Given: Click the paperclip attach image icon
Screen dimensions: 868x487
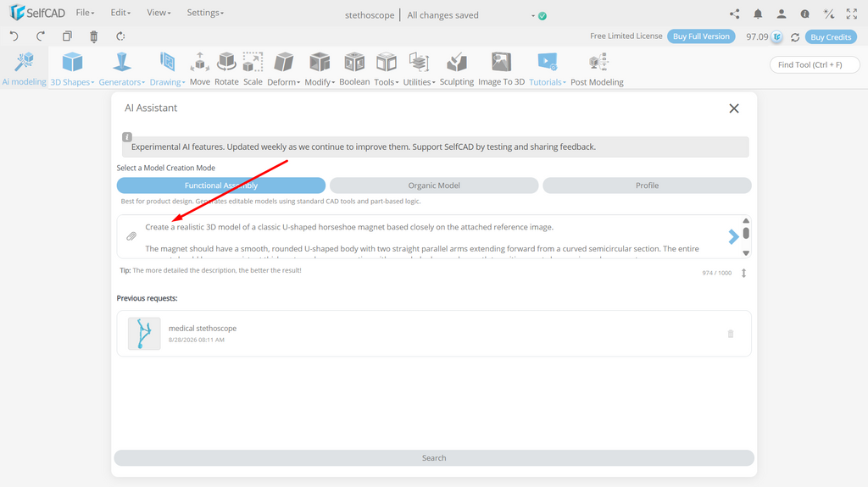Looking at the screenshot, I should [131, 236].
